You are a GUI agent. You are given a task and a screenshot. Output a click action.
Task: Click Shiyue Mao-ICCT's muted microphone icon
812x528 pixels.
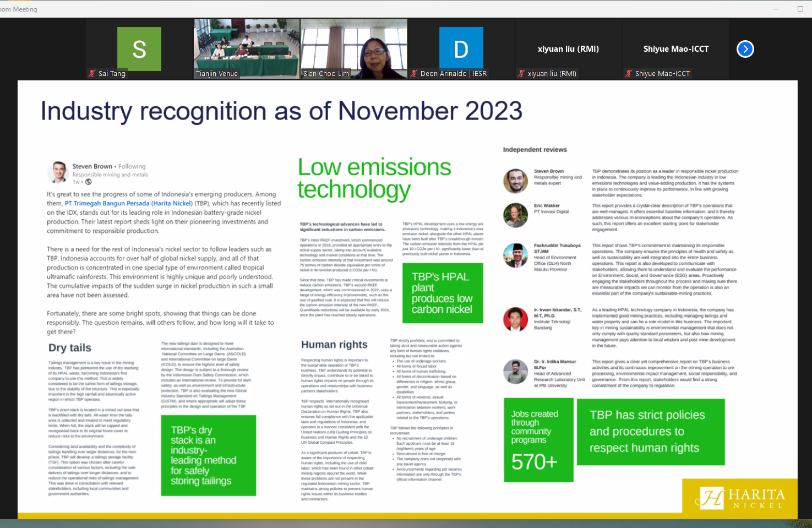pos(629,74)
